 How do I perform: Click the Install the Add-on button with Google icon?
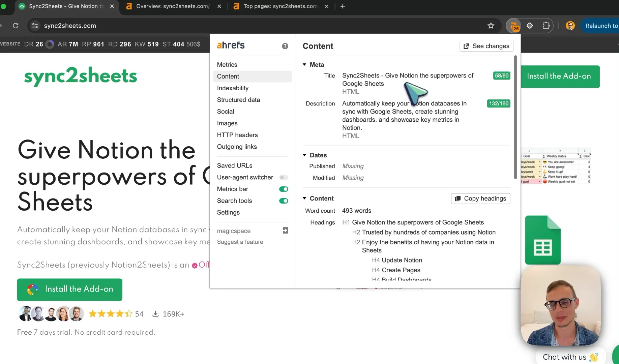(x=69, y=290)
